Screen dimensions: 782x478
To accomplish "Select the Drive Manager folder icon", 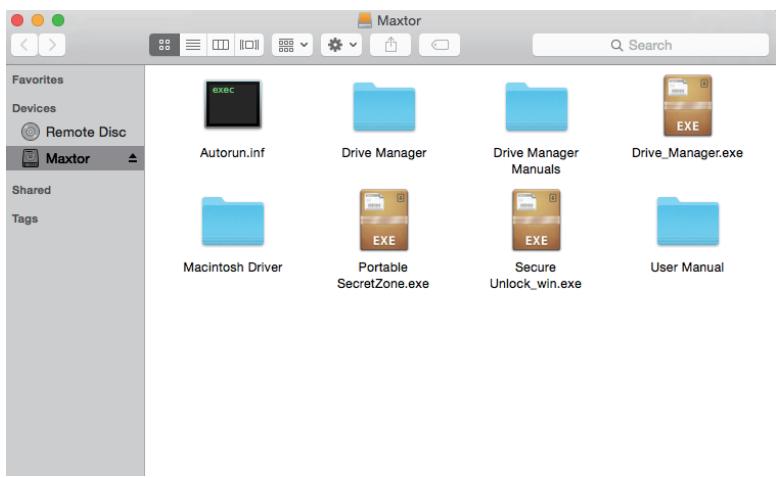I will click(x=384, y=107).
